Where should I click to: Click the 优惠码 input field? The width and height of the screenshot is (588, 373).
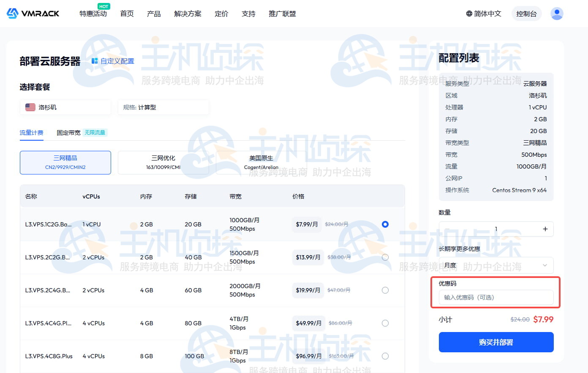tap(496, 297)
